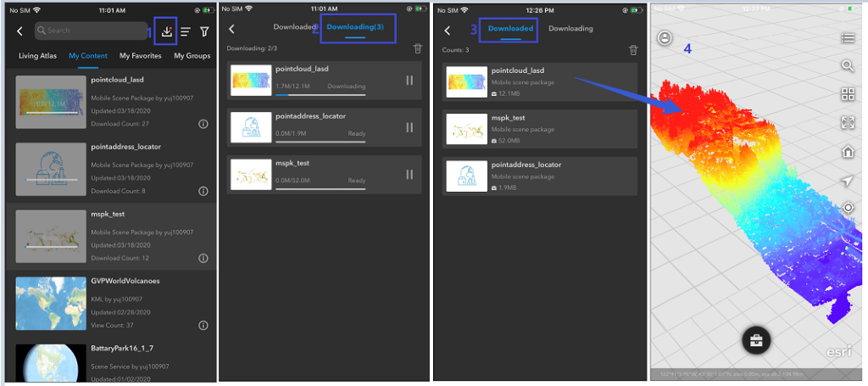Show info for mspk_test in My Content
The height and width of the screenshot is (386, 868).
tap(203, 258)
